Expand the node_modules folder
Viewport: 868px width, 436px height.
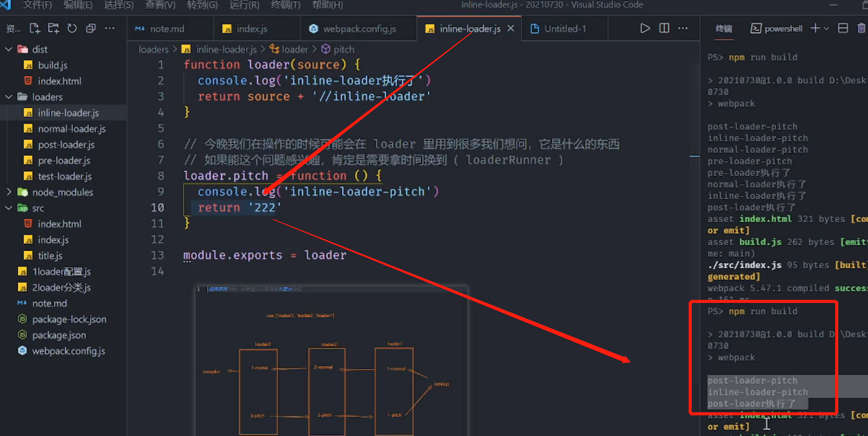(x=9, y=192)
